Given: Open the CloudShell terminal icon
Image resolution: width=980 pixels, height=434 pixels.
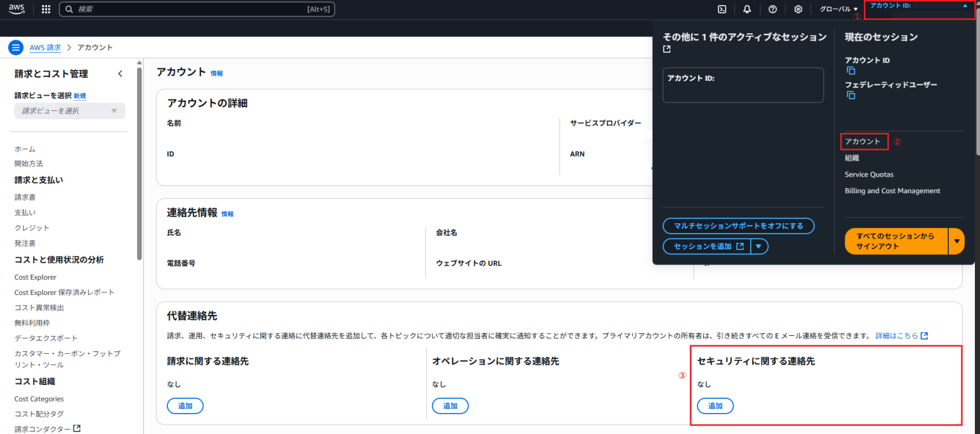Looking at the screenshot, I should [x=722, y=9].
